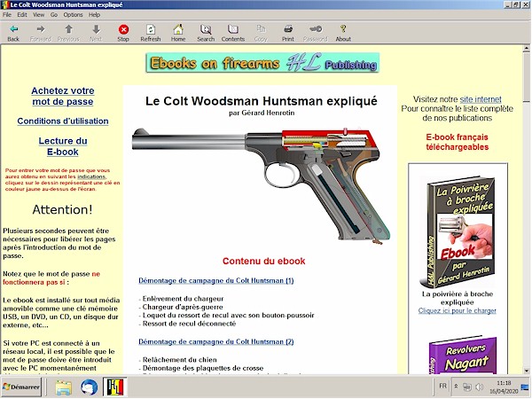
Task: Open the file explorer taskbar icon
Action: pos(64,387)
